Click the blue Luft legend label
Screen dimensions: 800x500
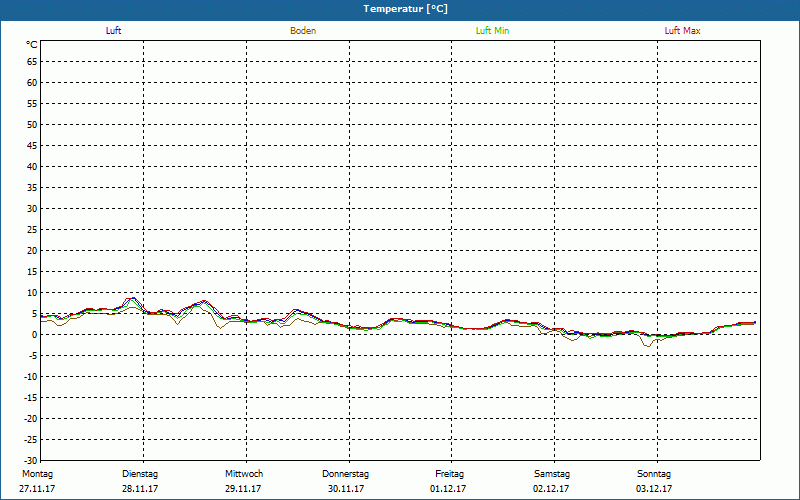[113, 31]
